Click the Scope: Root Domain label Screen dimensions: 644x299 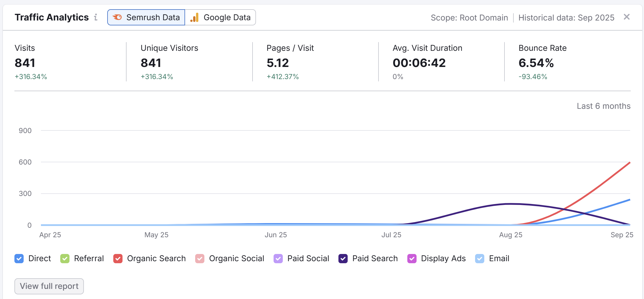469,17
